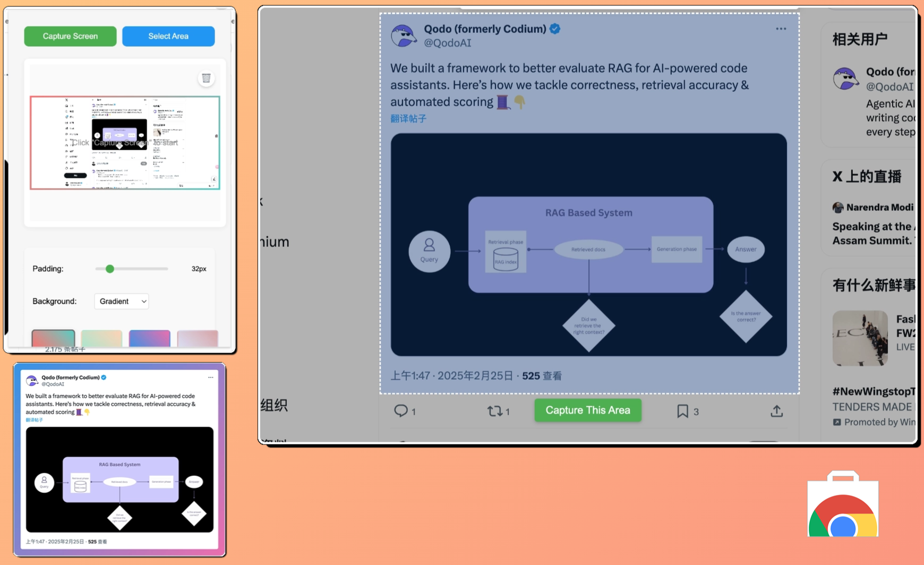Click the Promoted arrow icon

pos(837,422)
